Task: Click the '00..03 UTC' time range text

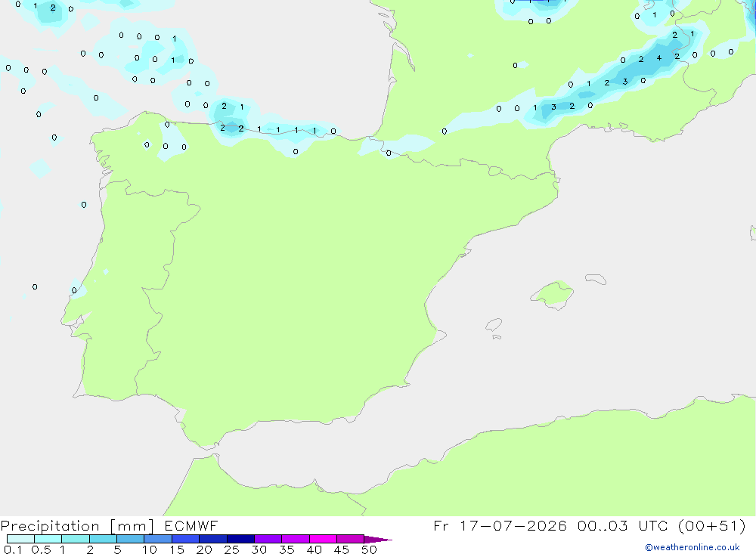Action: [x=622, y=526]
